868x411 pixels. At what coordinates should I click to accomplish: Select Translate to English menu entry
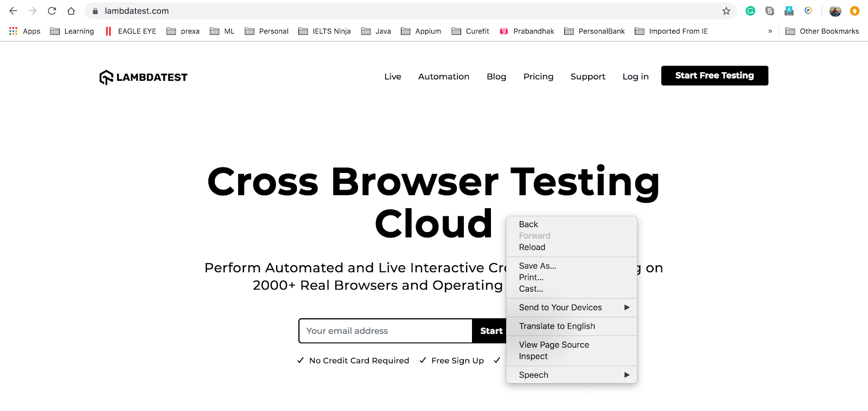click(557, 326)
